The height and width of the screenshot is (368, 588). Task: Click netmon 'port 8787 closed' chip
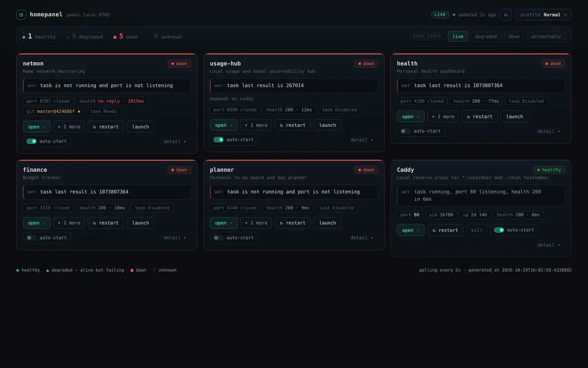tap(49, 101)
